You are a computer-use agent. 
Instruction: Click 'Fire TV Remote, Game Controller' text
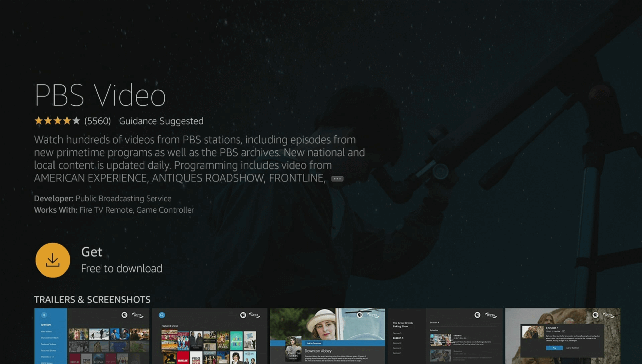click(137, 210)
